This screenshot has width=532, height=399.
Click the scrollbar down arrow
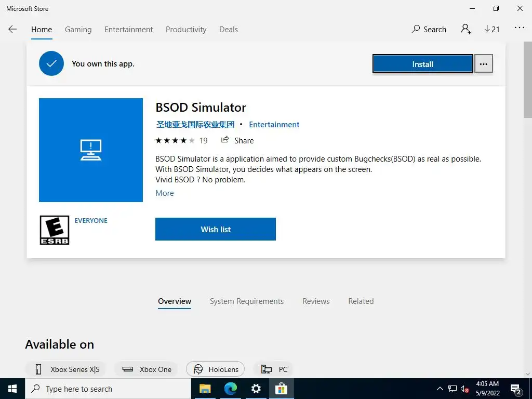(528, 374)
